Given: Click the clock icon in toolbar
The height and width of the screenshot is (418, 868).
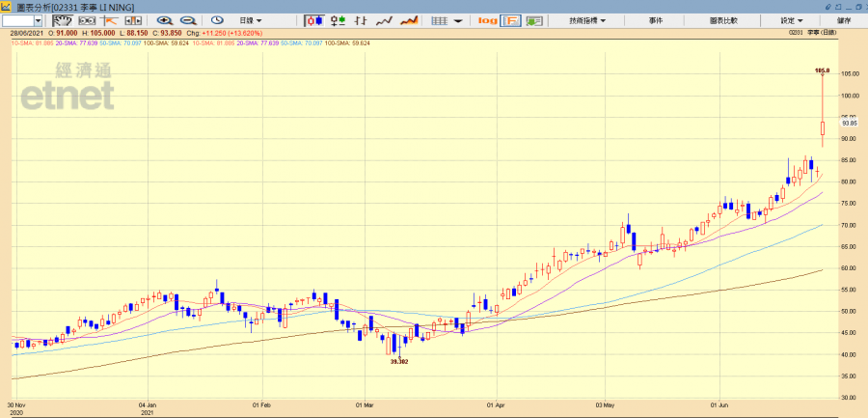Looking at the screenshot, I should click(x=217, y=20).
